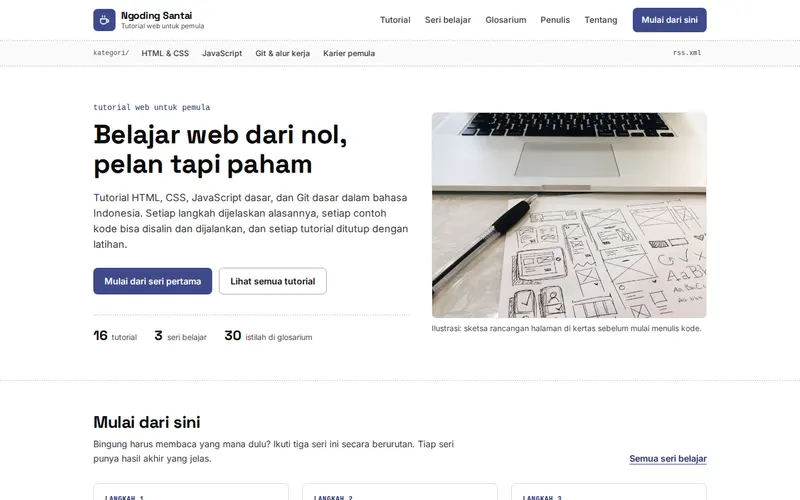Click the '30 istilah di glosarium' stat
This screenshot has height=500, width=800.
point(268,336)
